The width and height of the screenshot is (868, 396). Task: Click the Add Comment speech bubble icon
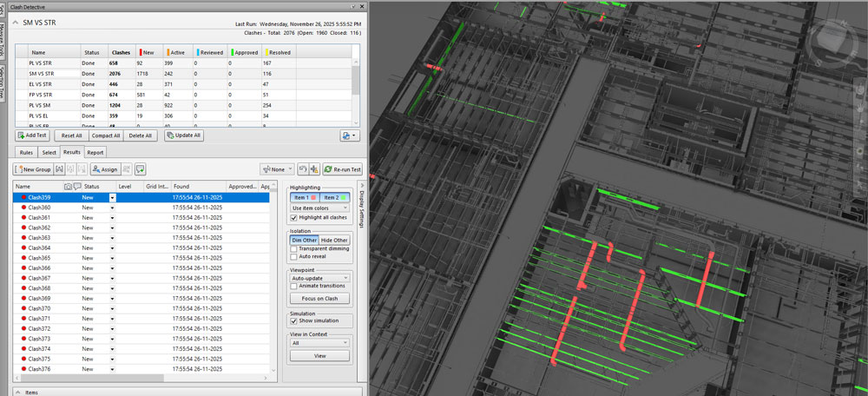click(x=140, y=169)
